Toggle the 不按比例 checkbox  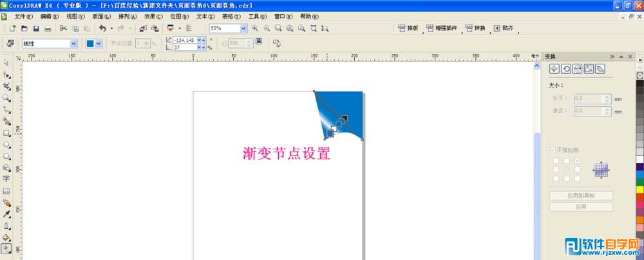(553, 151)
